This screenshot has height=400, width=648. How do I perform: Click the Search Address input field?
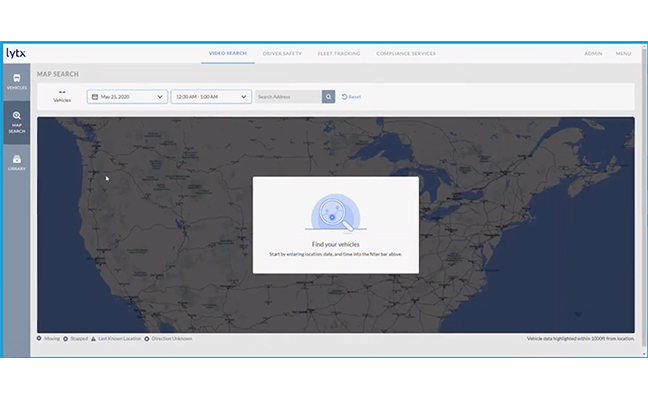pyautogui.click(x=287, y=97)
